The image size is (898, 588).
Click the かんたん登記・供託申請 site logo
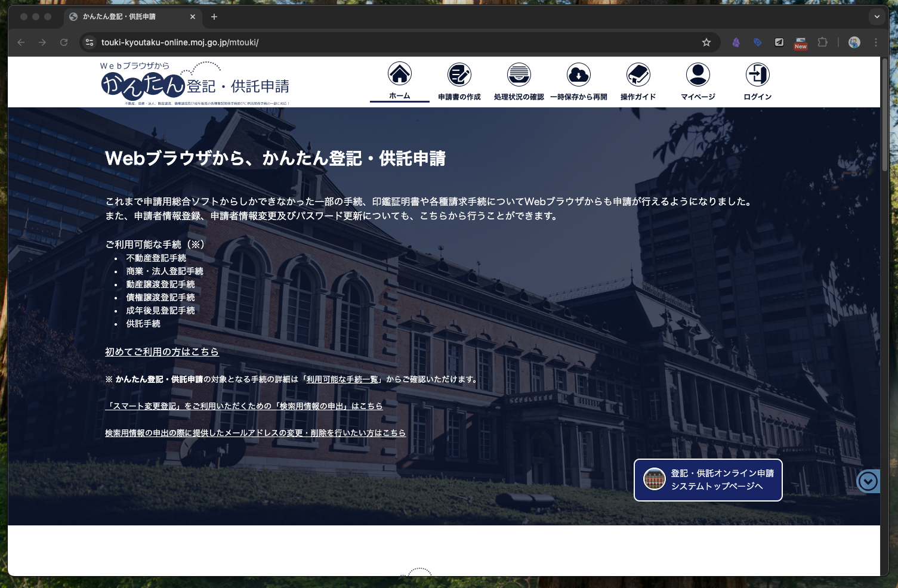pyautogui.click(x=195, y=83)
